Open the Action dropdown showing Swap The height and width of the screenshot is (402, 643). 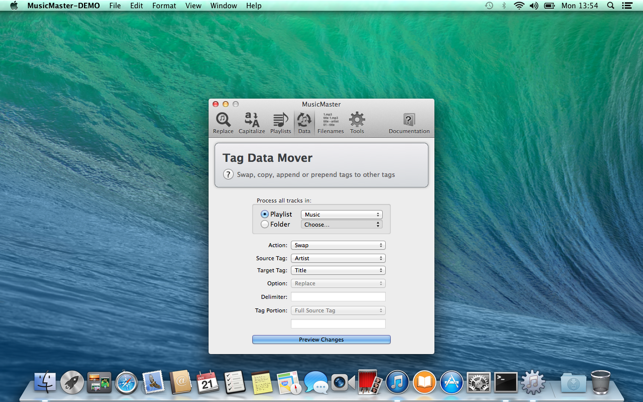tap(338, 245)
